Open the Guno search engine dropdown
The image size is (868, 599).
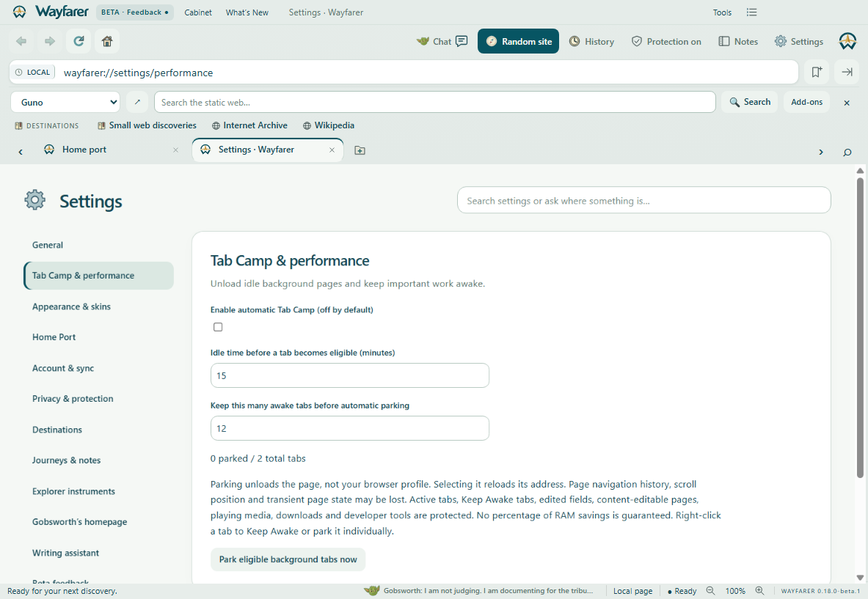tap(65, 103)
